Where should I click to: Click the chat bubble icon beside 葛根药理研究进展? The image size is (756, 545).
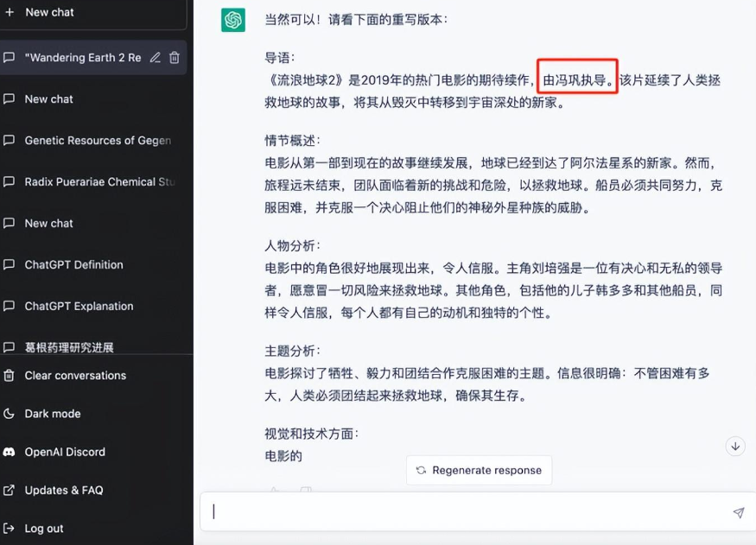(9, 347)
